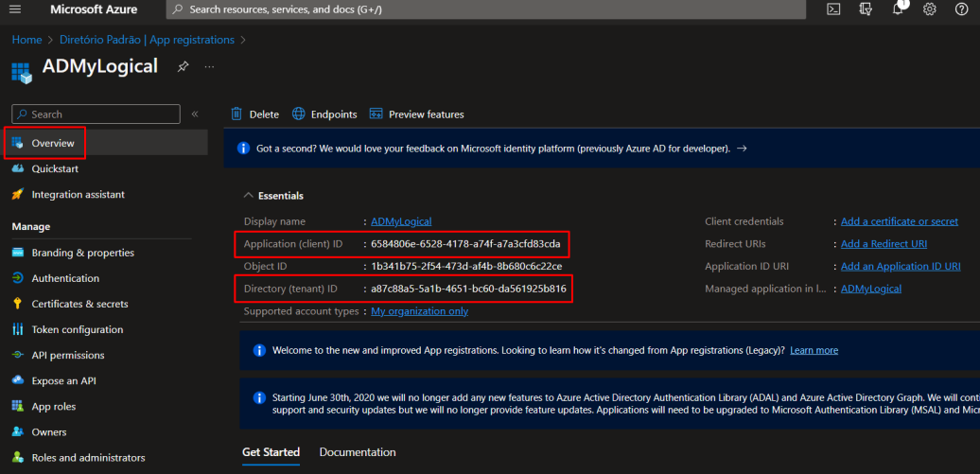
Task: Open the notifications bell
Action: 898,9
